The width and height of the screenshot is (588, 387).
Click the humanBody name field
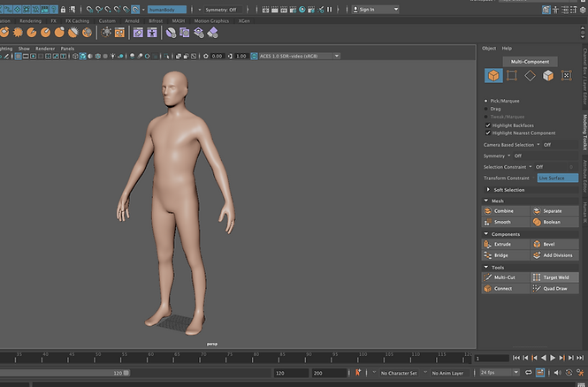point(167,10)
